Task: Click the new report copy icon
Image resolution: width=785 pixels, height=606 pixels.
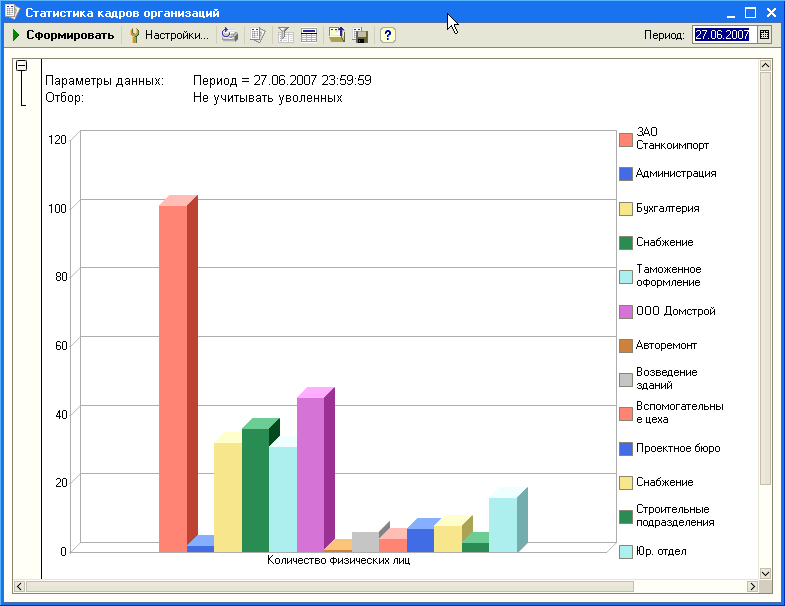Action: (x=257, y=35)
